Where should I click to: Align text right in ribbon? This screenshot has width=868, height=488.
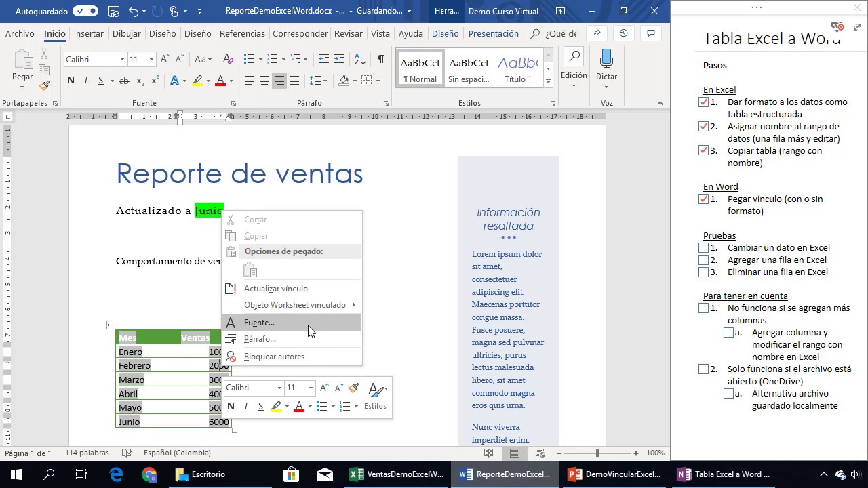click(279, 81)
